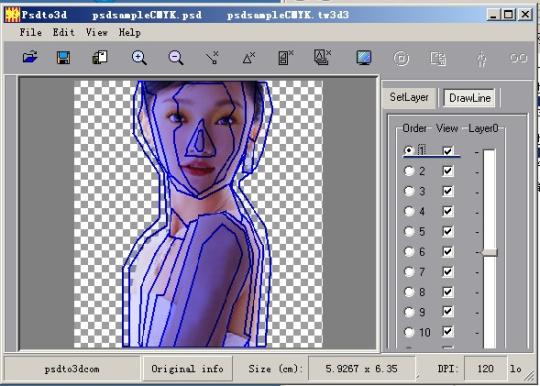Toggle View checkbox for layer 10
Viewport: 540px width, 386px height.
(448, 332)
